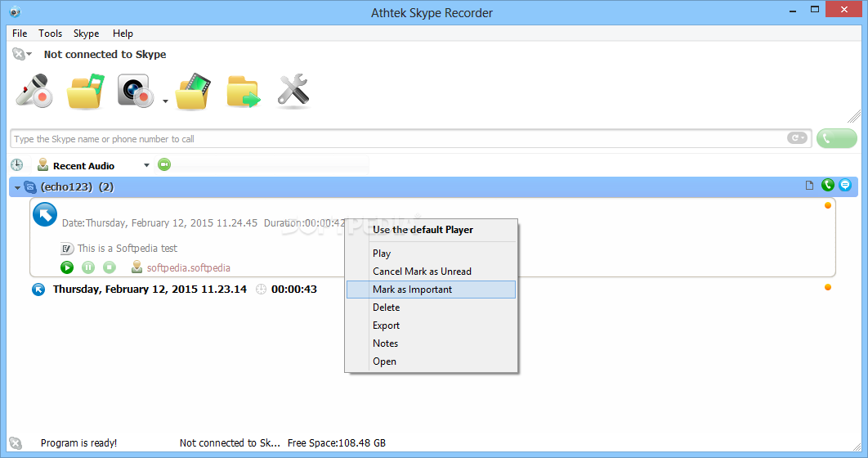Maximize the Athtek Skype Recorder window
Screen dimensions: 868x458
(814, 10)
